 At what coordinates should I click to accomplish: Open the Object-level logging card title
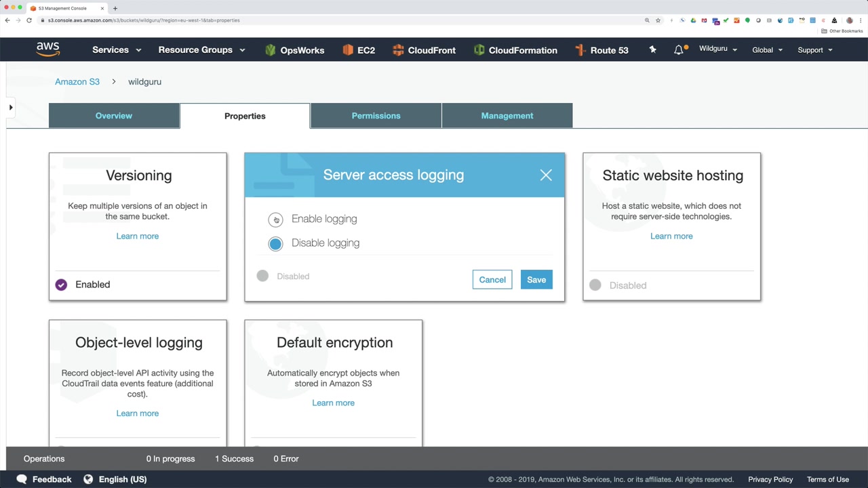139,343
